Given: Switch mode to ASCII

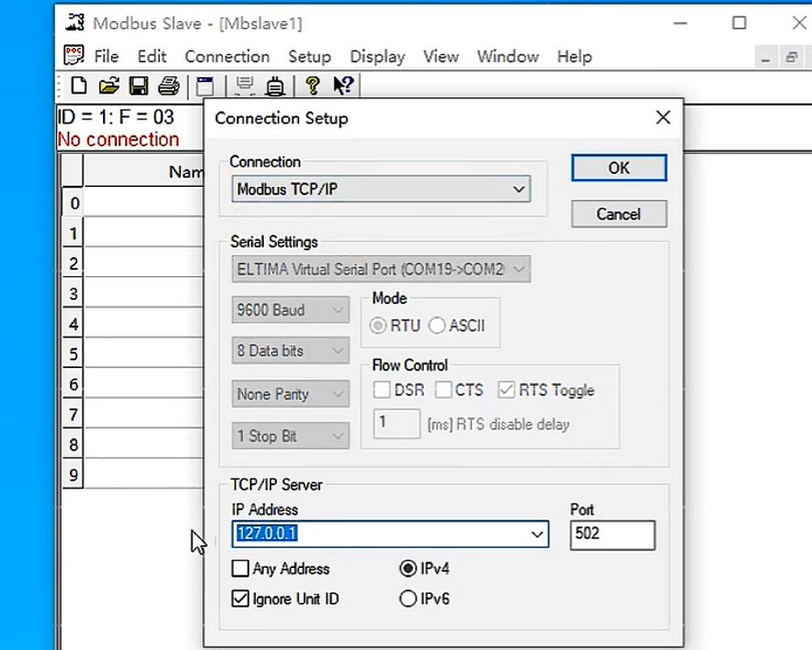Looking at the screenshot, I should pyautogui.click(x=437, y=325).
